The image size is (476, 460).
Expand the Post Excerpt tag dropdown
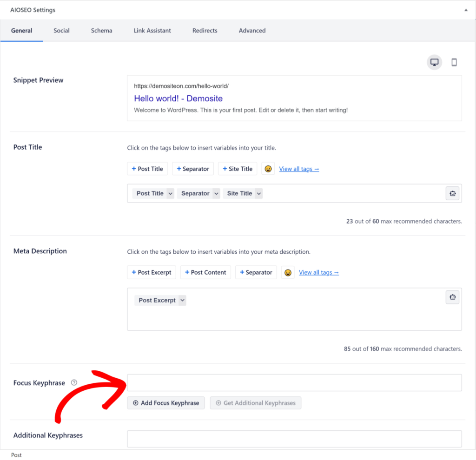[x=182, y=300]
